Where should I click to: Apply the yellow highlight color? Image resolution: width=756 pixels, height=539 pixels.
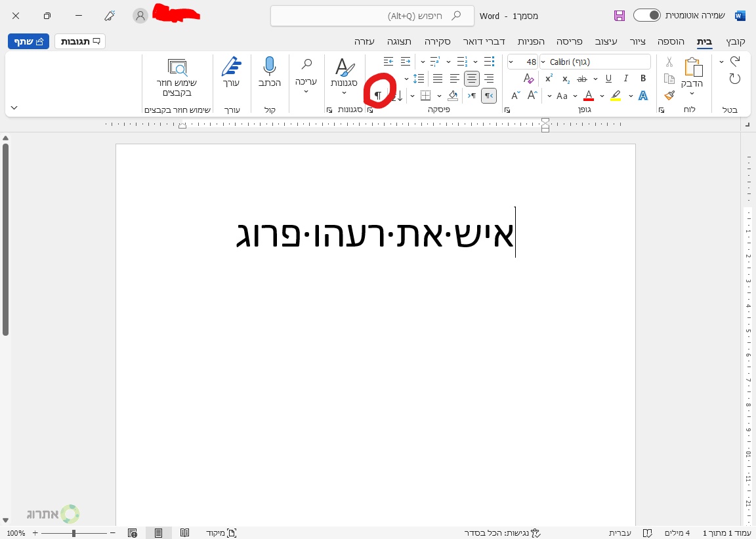615,95
